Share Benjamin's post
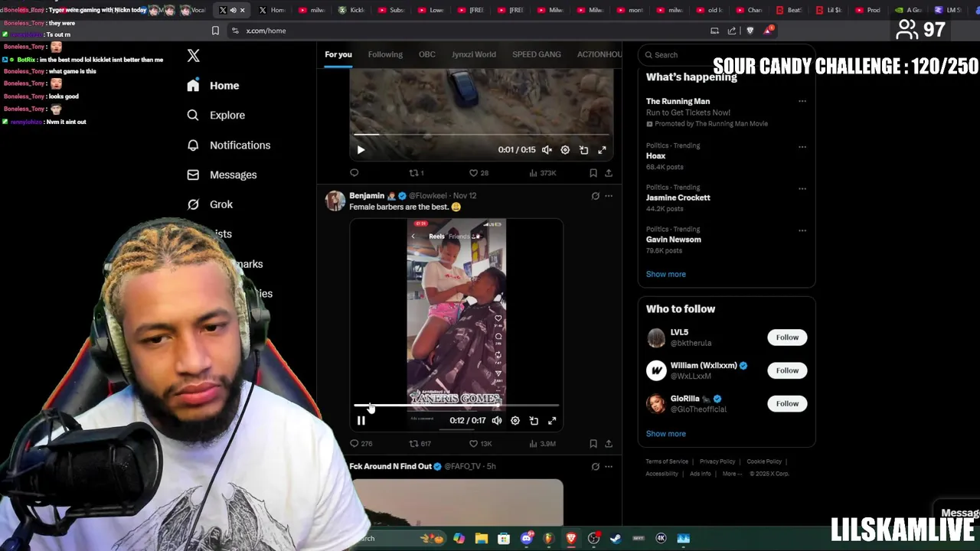 point(609,443)
